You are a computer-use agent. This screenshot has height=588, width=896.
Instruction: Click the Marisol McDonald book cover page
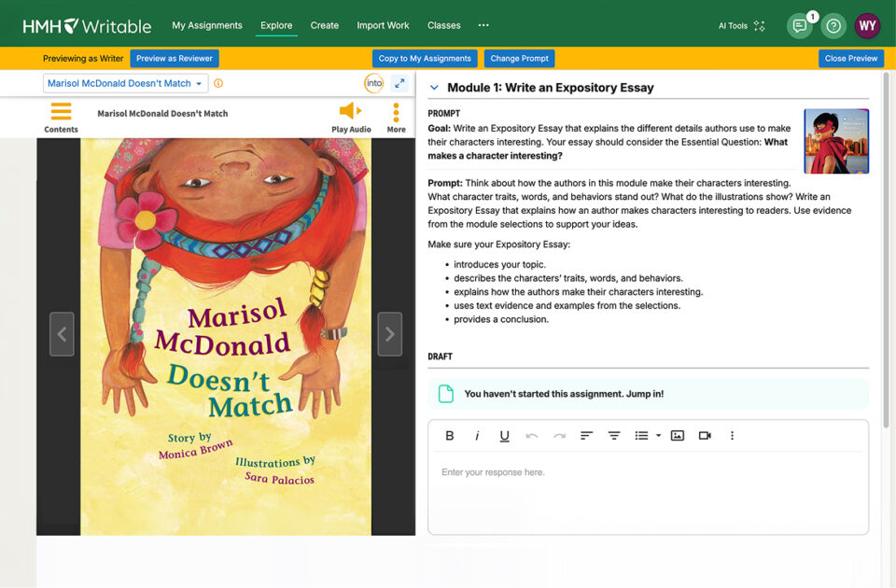coord(226,337)
